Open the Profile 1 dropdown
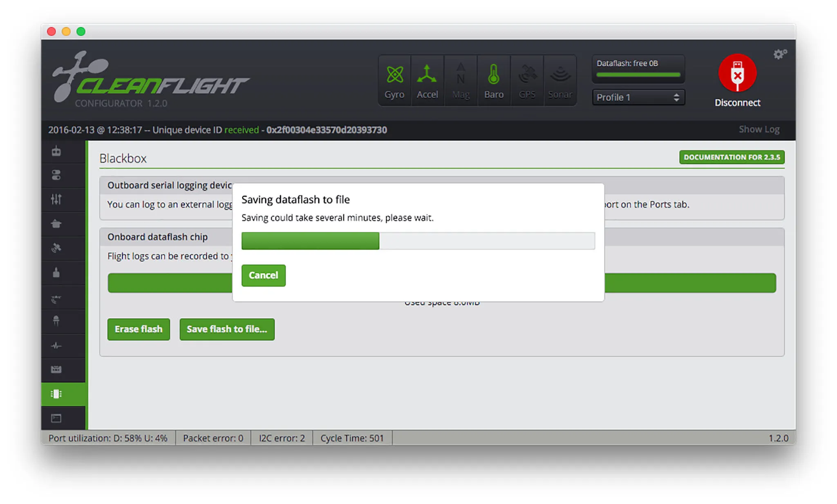The height and width of the screenshot is (504, 837). click(638, 97)
